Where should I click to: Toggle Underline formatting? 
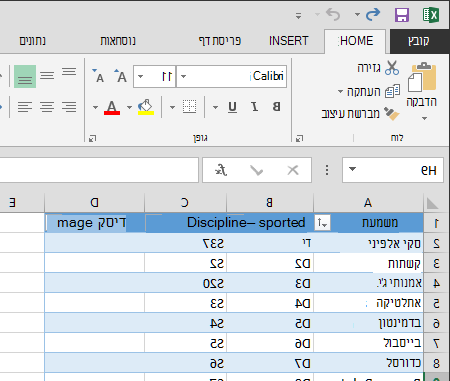tap(232, 107)
